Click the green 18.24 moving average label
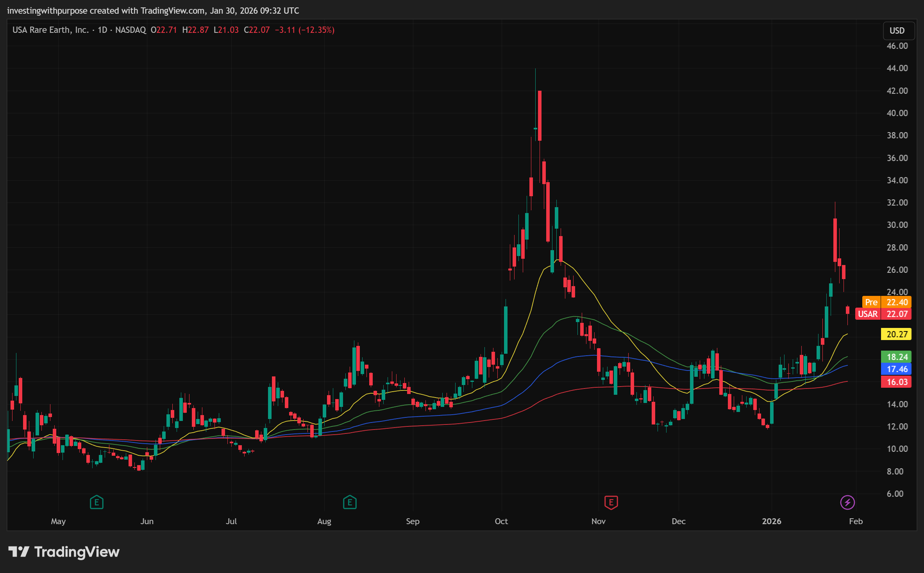The image size is (924, 573). pos(897,357)
